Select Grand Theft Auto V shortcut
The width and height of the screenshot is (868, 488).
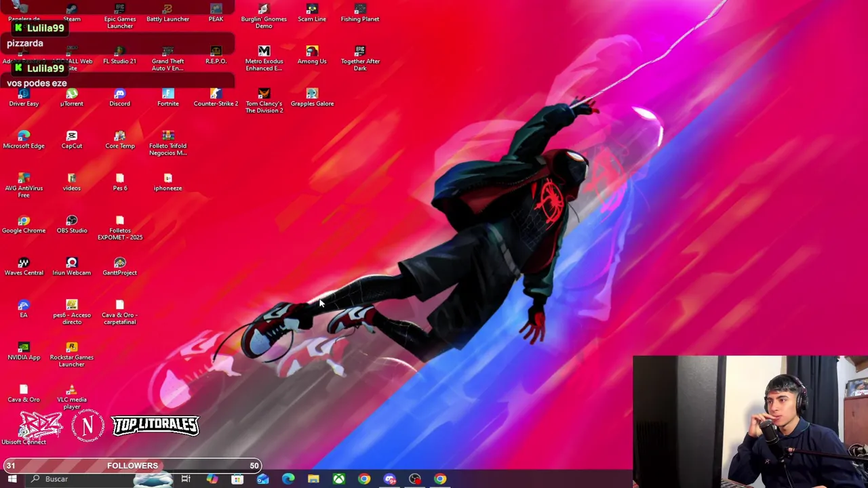(167, 59)
